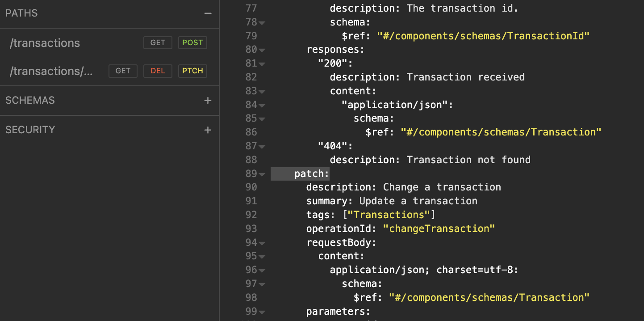Click the SCHEMAS section header

[30, 101]
